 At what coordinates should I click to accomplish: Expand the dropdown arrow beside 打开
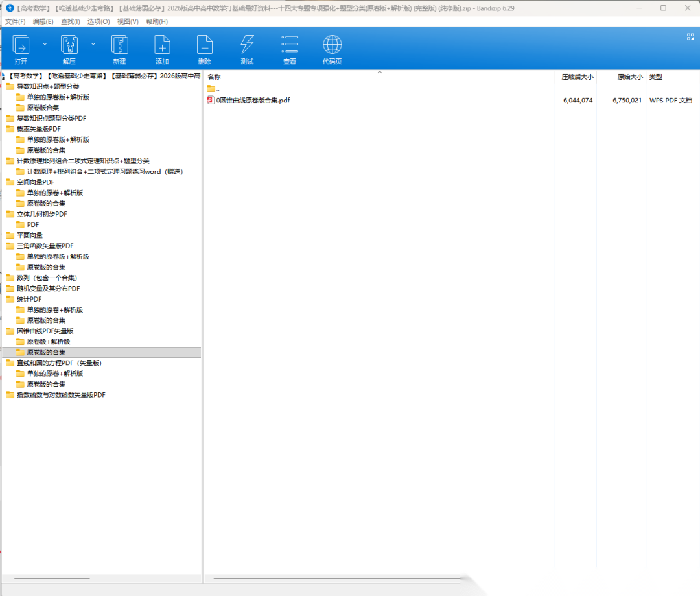(x=45, y=44)
